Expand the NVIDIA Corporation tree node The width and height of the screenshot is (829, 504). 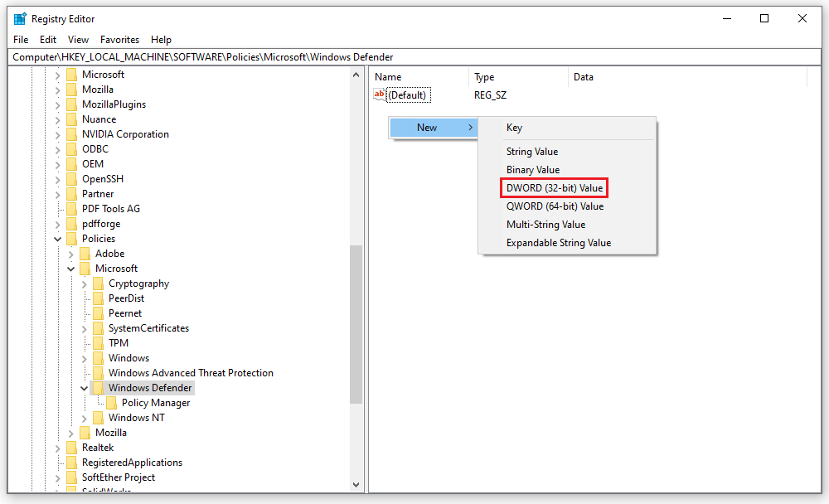coord(58,134)
